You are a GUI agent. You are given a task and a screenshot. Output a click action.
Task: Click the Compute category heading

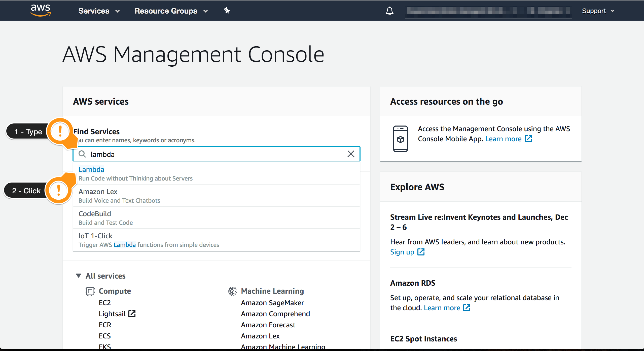(115, 291)
